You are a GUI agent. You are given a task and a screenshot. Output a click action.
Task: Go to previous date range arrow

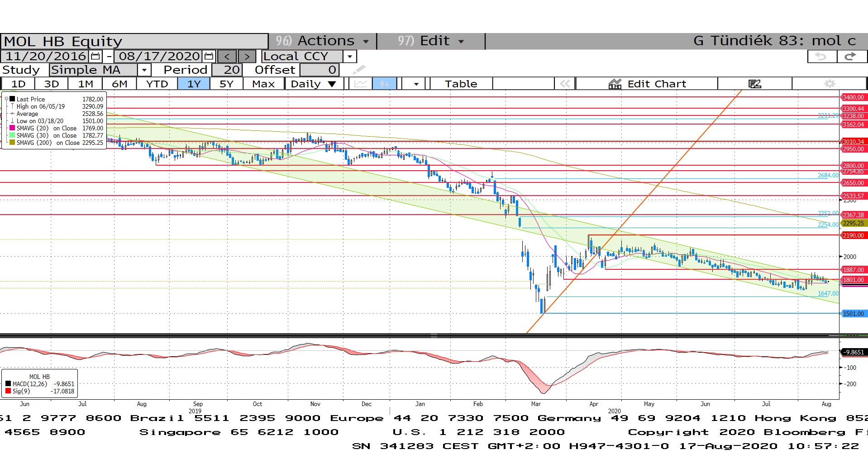227,56
